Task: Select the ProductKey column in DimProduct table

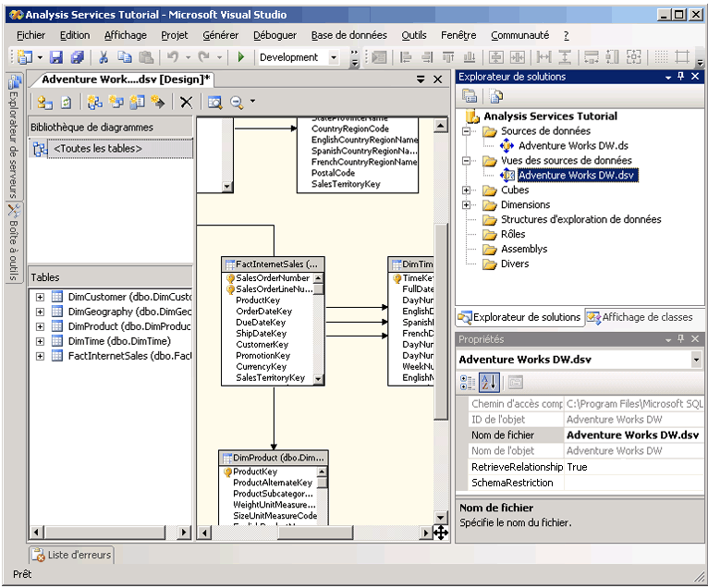Action: [x=255, y=472]
